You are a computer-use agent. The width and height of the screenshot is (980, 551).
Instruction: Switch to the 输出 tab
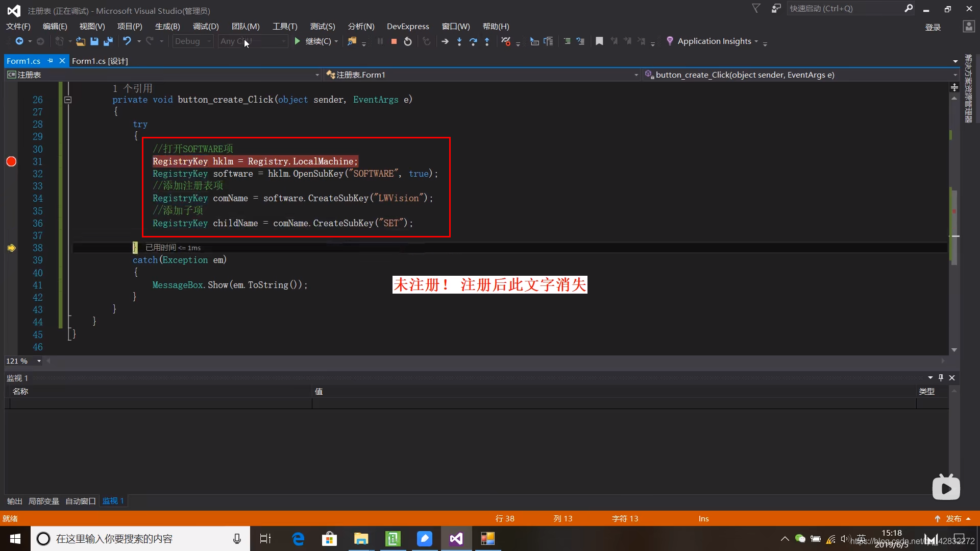14,501
